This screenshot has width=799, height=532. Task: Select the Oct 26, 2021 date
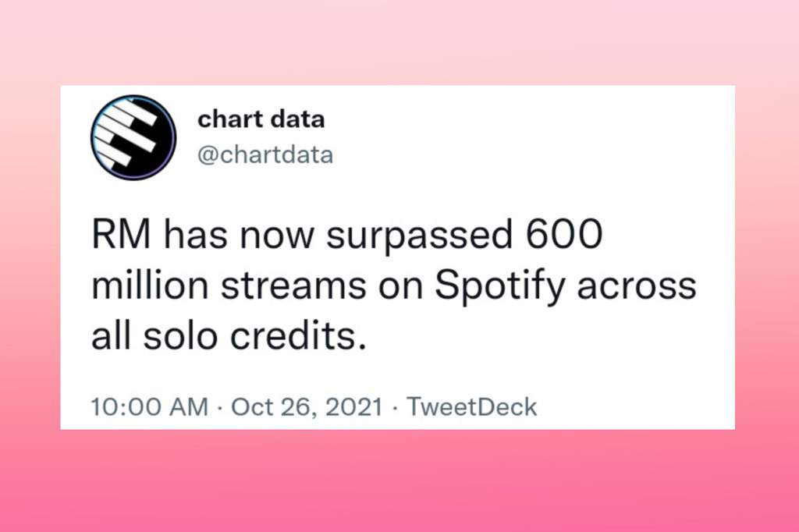tap(307, 406)
